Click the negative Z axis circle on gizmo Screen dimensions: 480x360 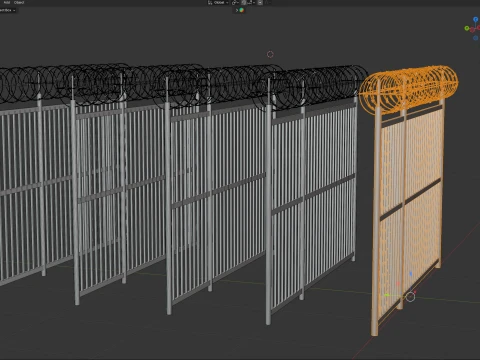[476, 38]
